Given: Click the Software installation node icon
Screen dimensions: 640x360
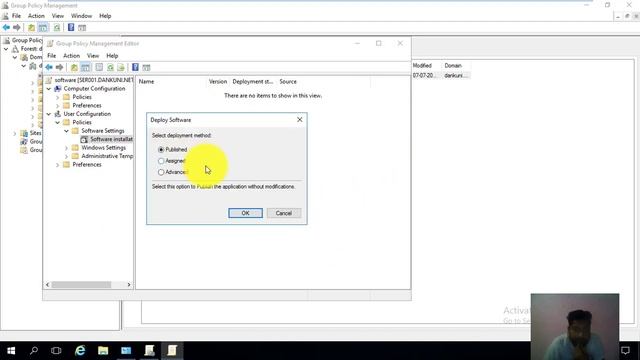Looking at the screenshot, I should [84, 139].
